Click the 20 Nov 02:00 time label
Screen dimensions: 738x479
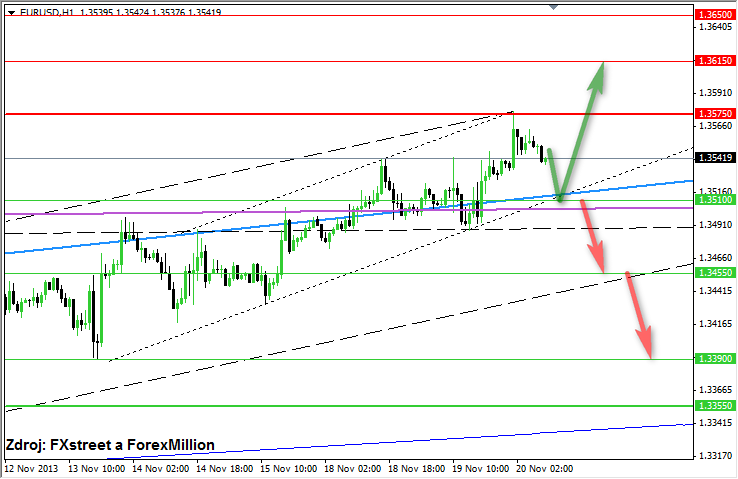[545, 469]
